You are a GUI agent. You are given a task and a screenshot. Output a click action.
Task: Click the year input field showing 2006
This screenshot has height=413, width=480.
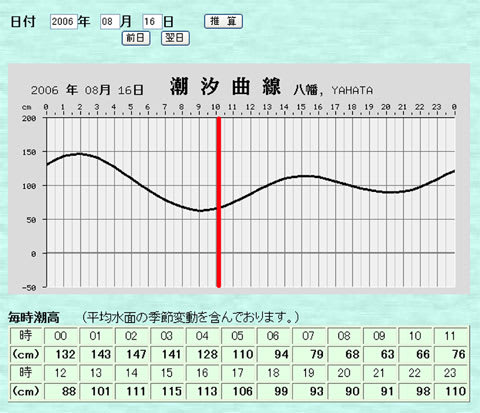coord(63,22)
